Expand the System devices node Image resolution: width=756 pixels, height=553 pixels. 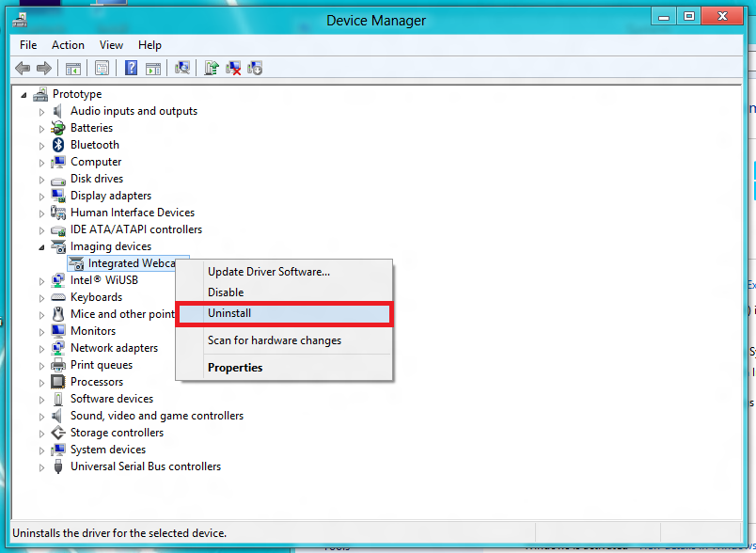(x=42, y=450)
